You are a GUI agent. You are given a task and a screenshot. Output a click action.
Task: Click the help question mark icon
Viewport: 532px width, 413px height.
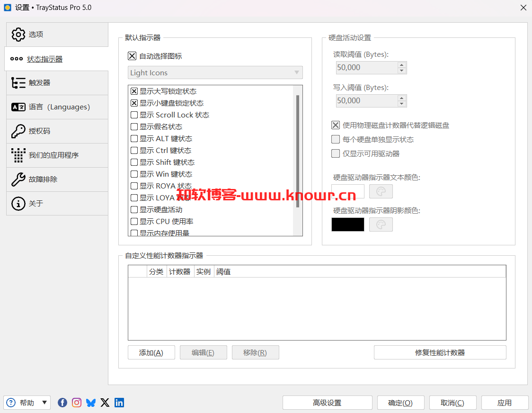[x=11, y=403]
